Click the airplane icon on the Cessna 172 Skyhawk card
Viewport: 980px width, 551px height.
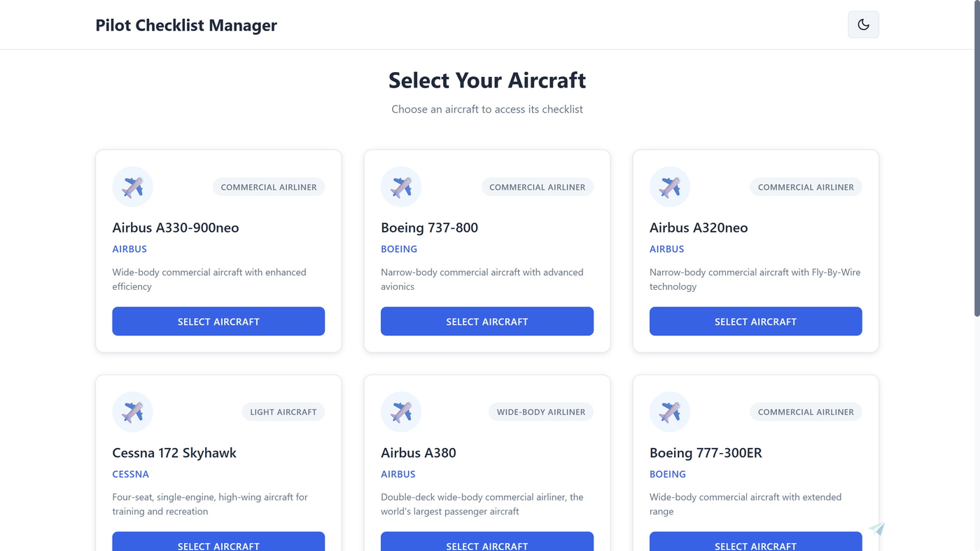[x=132, y=412]
